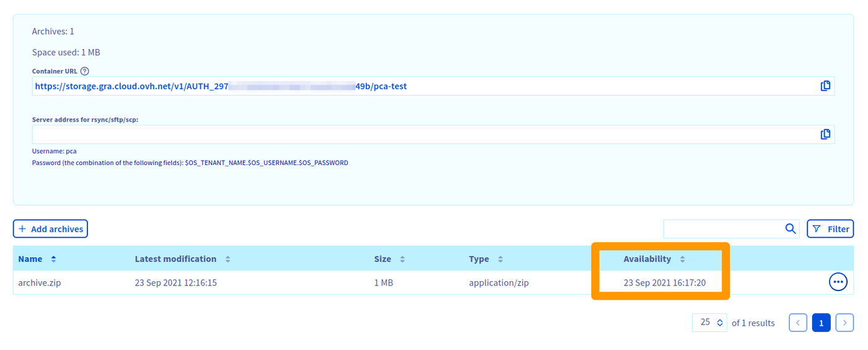The height and width of the screenshot is (350, 868).
Task: Sort archives by Type arrows
Action: [x=500, y=259]
